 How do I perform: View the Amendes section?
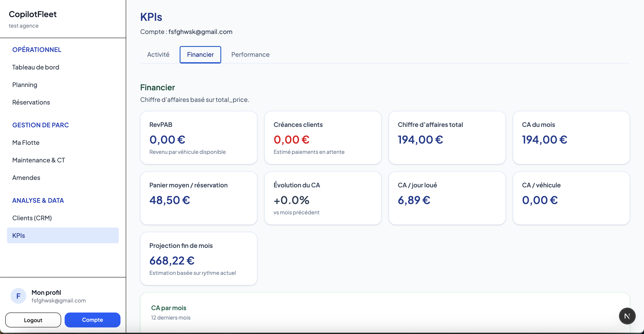coord(26,178)
